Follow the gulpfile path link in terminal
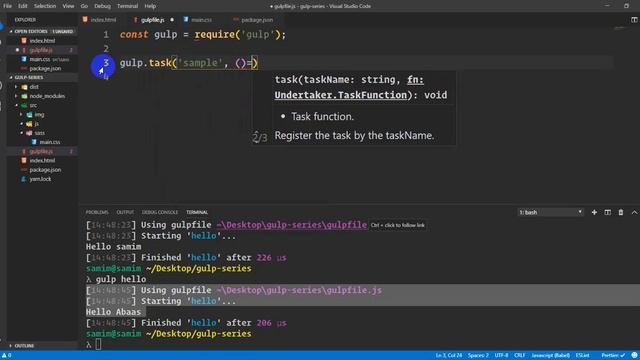This screenshot has width=640, height=360. (291, 225)
